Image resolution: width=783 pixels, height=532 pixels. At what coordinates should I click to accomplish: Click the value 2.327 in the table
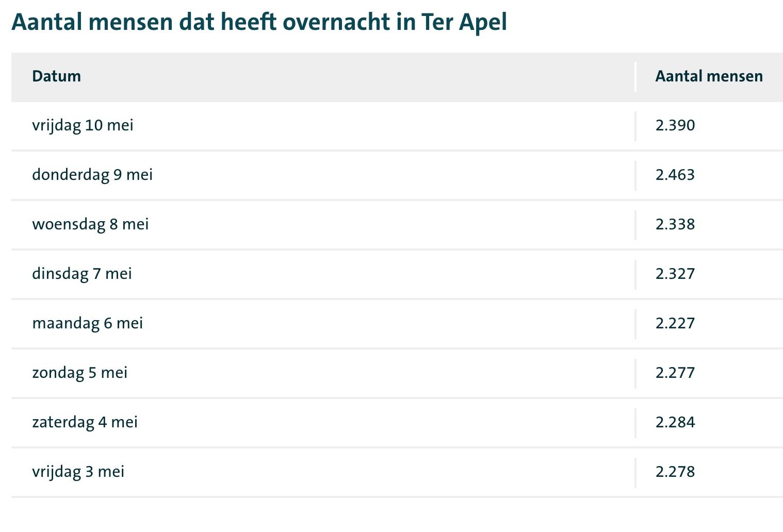click(675, 274)
